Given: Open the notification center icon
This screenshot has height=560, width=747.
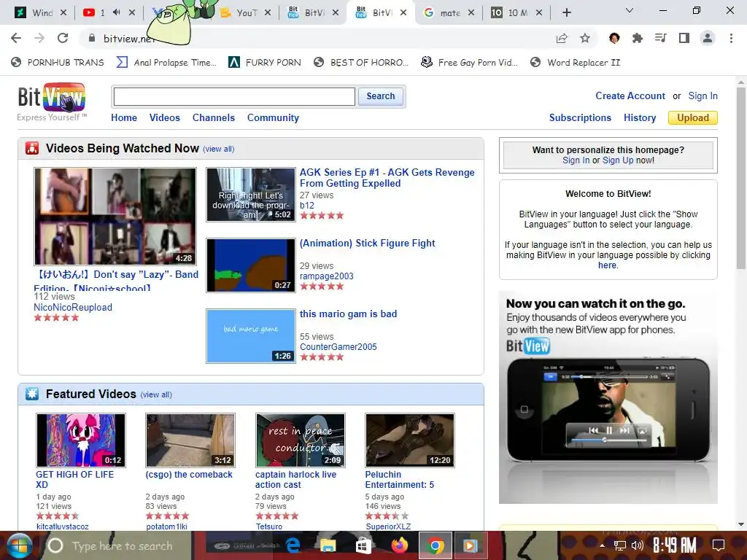Looking at the screenshot, I should tap(718, 545).
